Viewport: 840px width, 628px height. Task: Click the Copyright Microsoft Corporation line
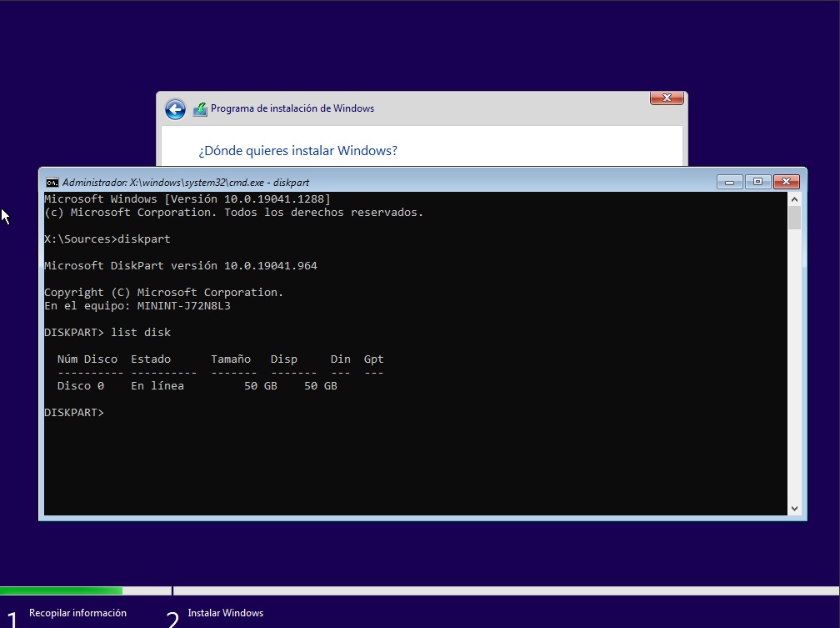163,292
